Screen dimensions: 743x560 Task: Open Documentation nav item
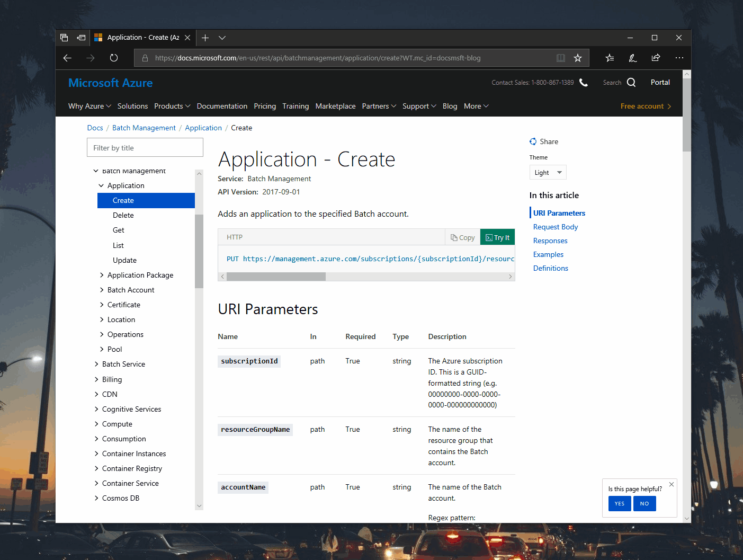[x=222, y=106]
